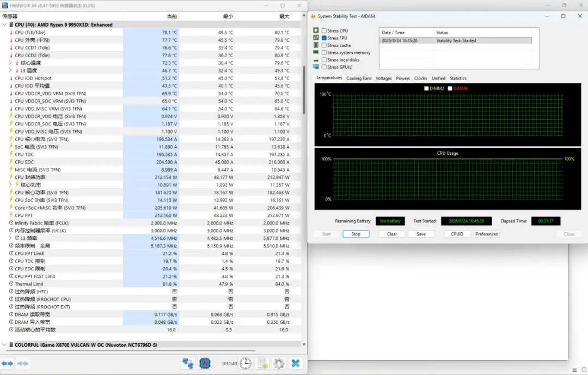Click the greyed collapse-columns arrow icon in HWiNFO
Image resolution: width=588 pixels, height=375 pixels.
pos(22,364)
